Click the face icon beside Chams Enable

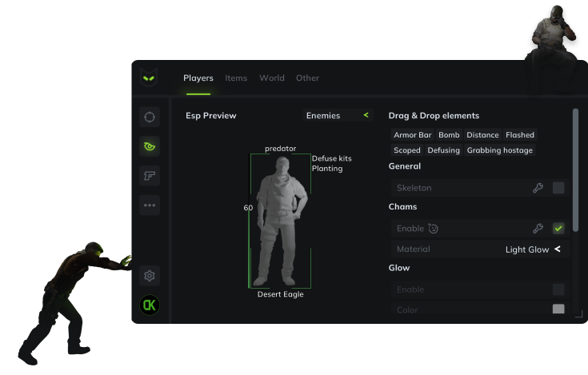point(433,229)
